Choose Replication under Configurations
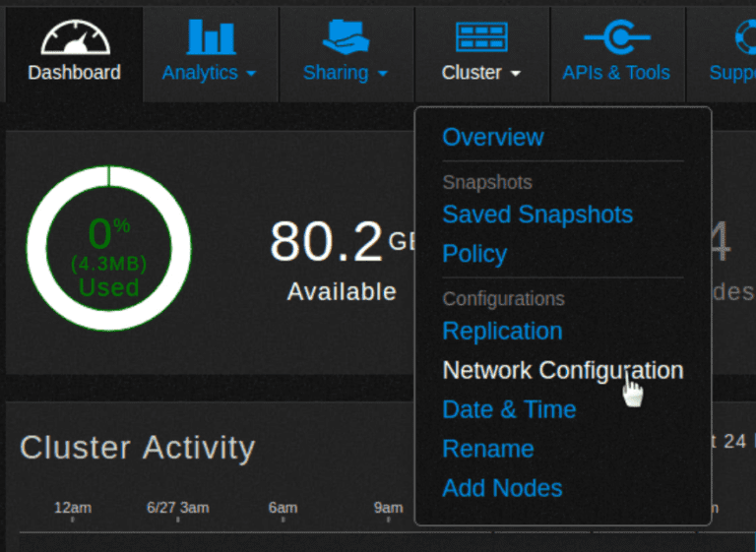 [502, 332]
